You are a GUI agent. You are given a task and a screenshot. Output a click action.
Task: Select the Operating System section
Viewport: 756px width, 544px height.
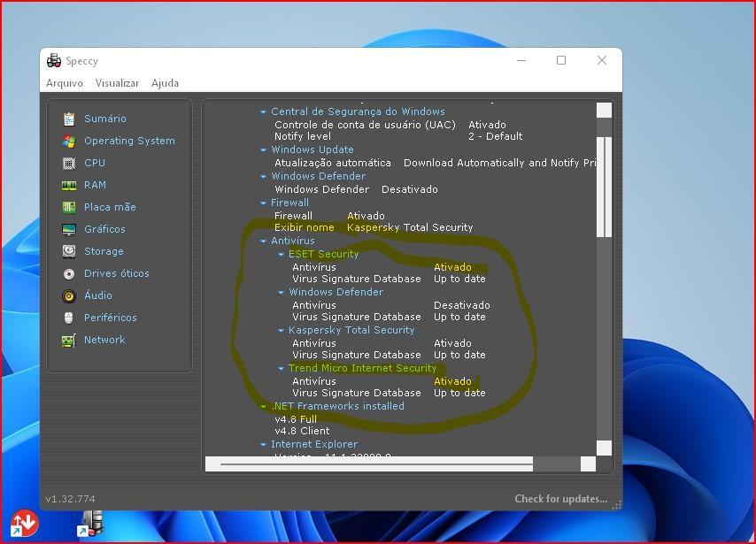[129, 141]
